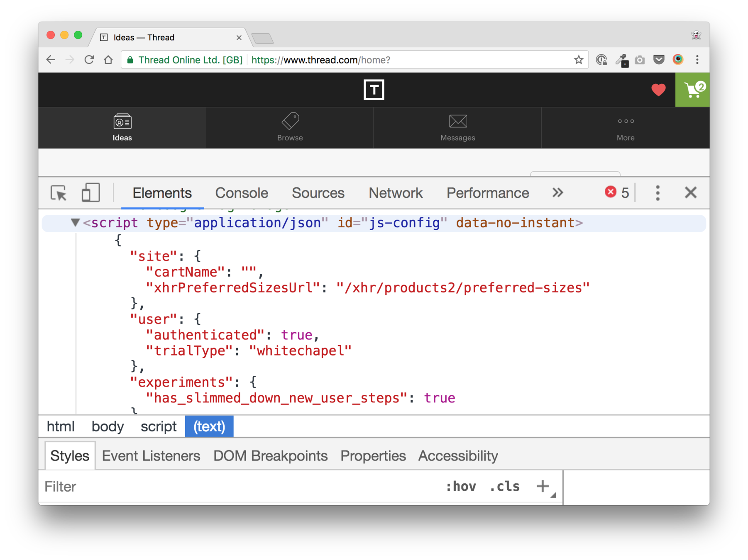
Task: Open the DOM Breakpoints tab
Action: 271,456
